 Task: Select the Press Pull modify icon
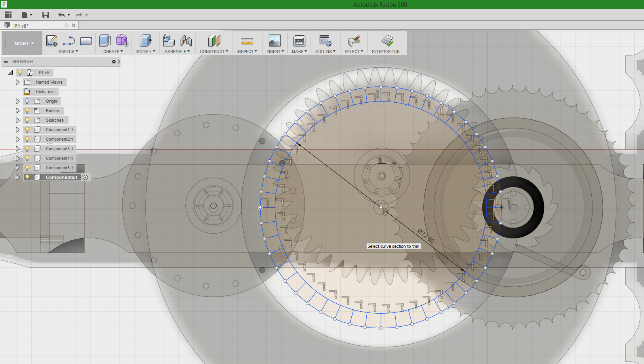[x=145, y=40]
